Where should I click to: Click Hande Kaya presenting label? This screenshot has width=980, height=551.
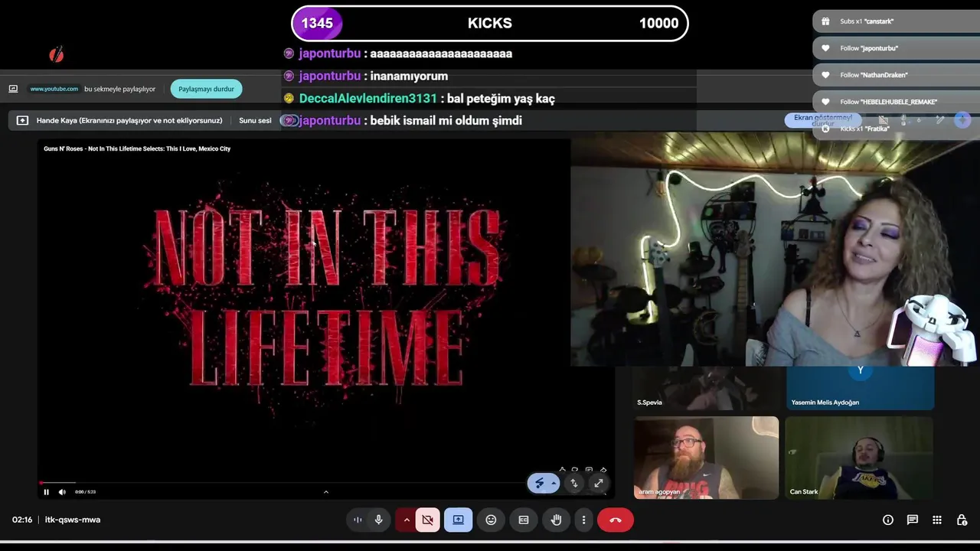129,120
